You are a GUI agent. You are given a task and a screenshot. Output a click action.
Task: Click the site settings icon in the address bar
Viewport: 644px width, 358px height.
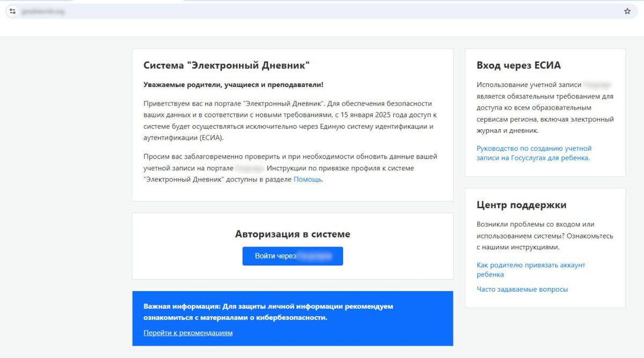(x=12, y=11)
